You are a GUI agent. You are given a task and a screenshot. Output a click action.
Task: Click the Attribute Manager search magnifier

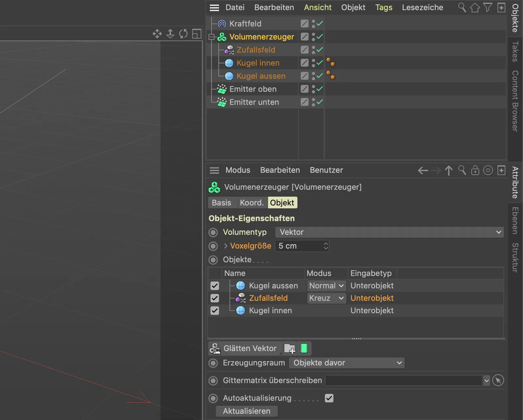[462, 170]
